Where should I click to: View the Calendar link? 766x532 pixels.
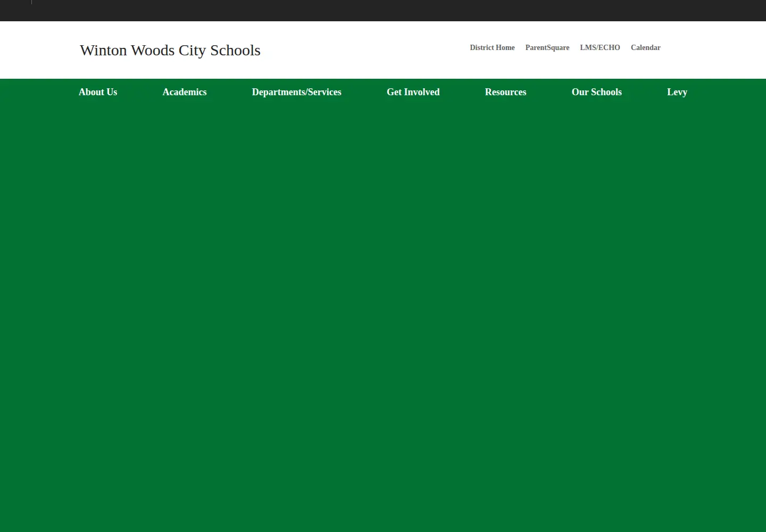[646, 47]
